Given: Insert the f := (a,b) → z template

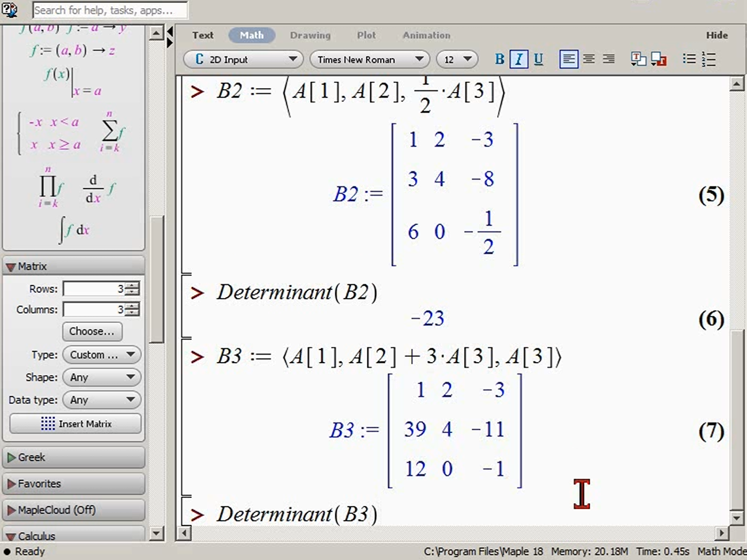Looking at the screenshot, I should tap(73, 51).
